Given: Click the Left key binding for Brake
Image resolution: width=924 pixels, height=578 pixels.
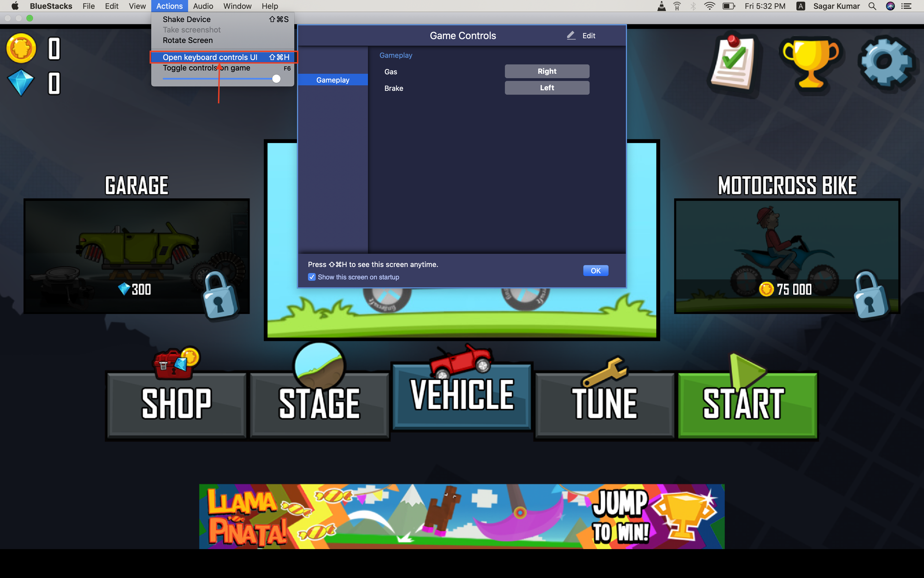Looking at the screenshot, I should 547,88.
